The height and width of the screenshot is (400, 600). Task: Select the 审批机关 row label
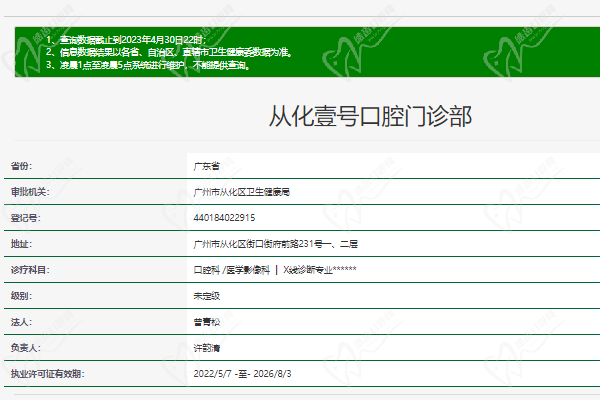point(29,191)
